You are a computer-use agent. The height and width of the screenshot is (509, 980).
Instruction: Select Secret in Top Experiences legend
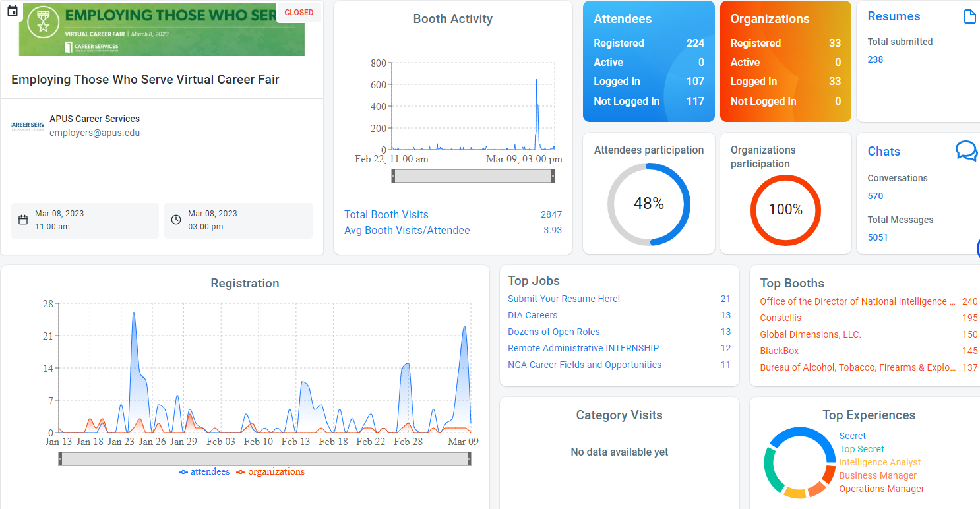[852, 436]
